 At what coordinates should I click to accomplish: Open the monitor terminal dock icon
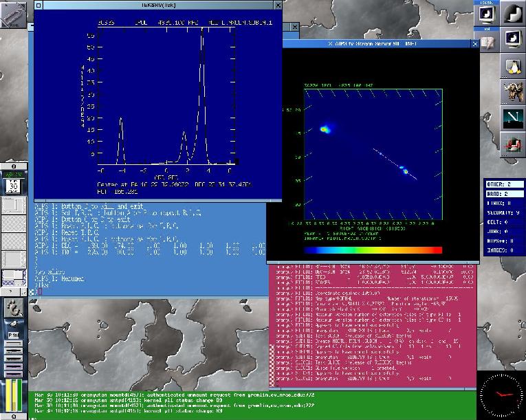point(512,39)
